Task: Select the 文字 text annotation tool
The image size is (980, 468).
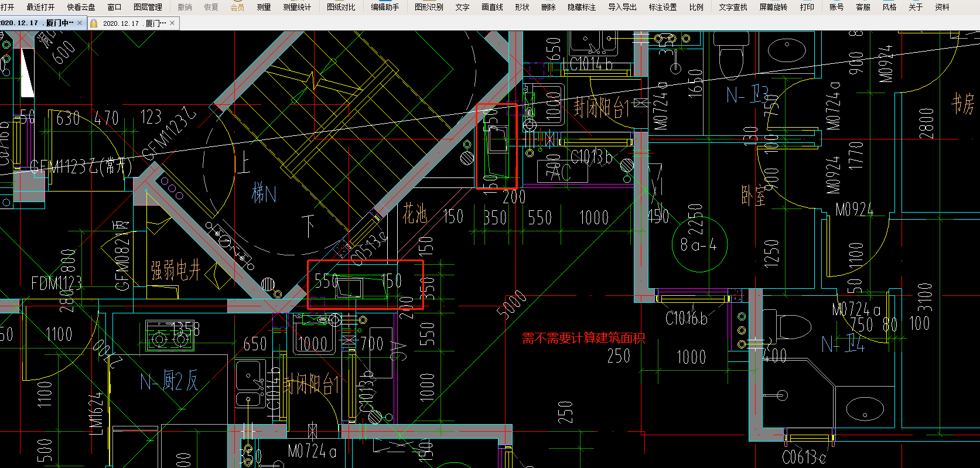Action: coord(462,7)
